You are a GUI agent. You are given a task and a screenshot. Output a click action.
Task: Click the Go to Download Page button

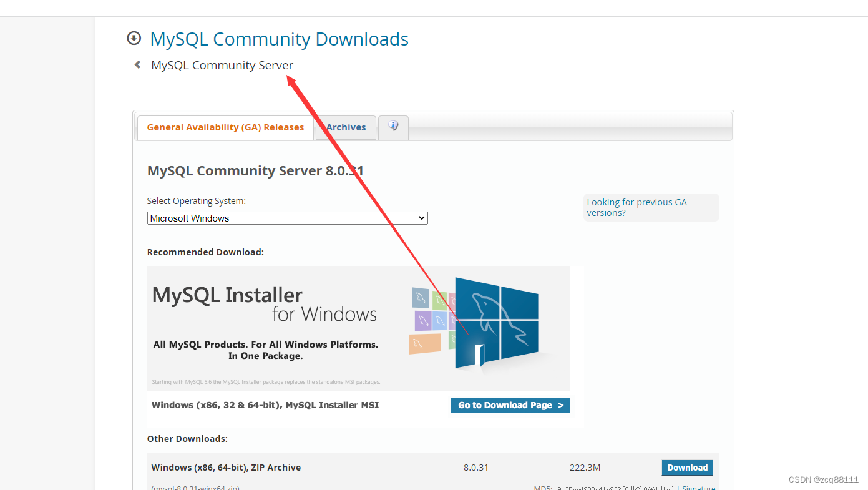[510, 405]
